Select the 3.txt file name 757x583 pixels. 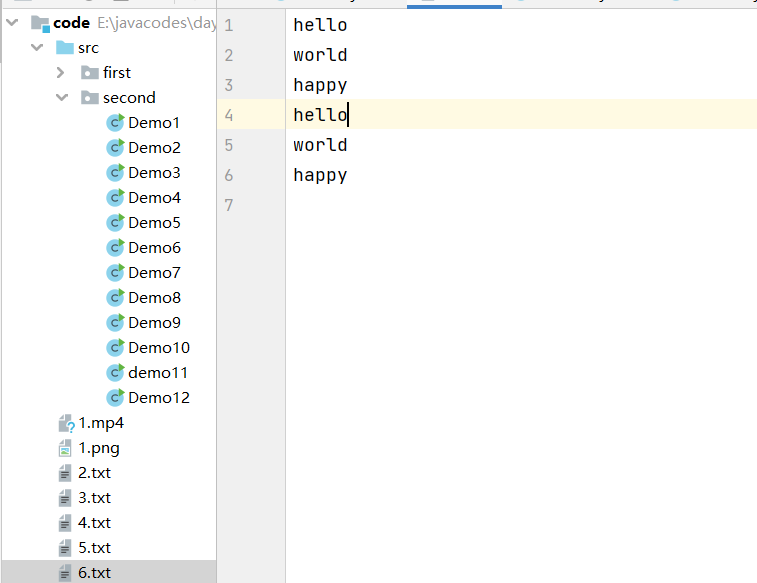(x=94, y=498)
